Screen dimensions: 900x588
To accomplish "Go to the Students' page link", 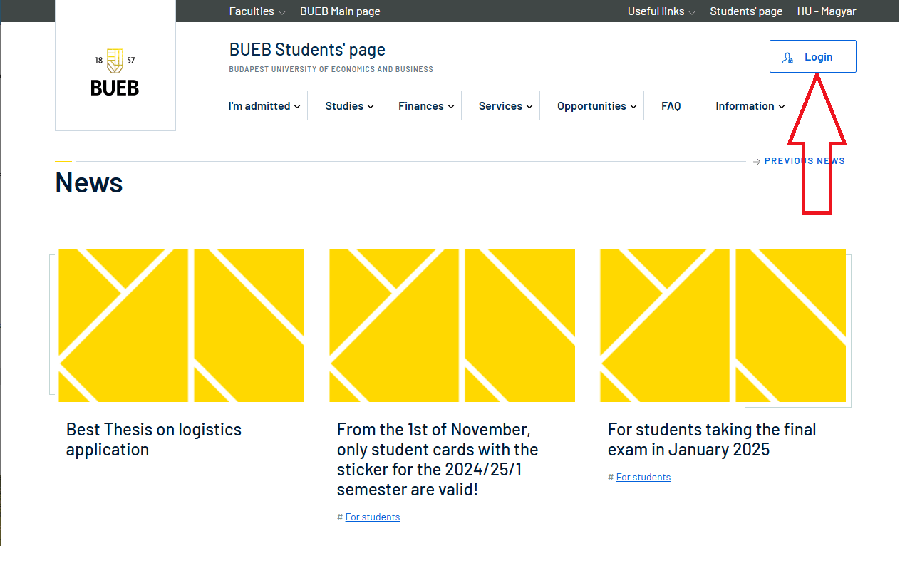I will 746,11.
